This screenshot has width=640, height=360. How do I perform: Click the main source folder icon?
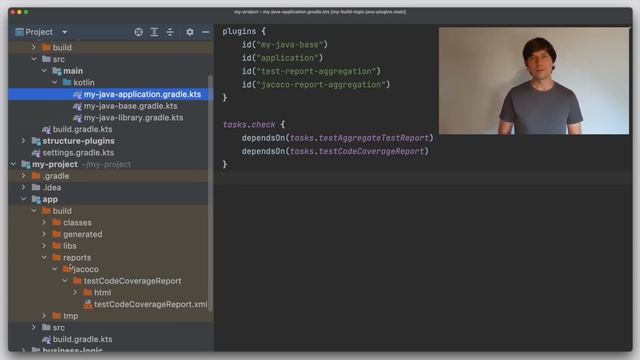[57, 71]
